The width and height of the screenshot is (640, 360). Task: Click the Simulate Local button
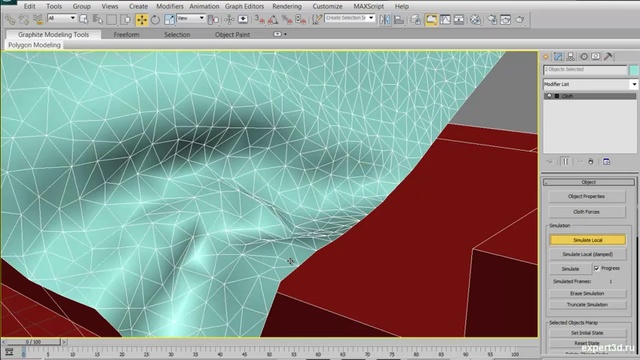[587, 240]
